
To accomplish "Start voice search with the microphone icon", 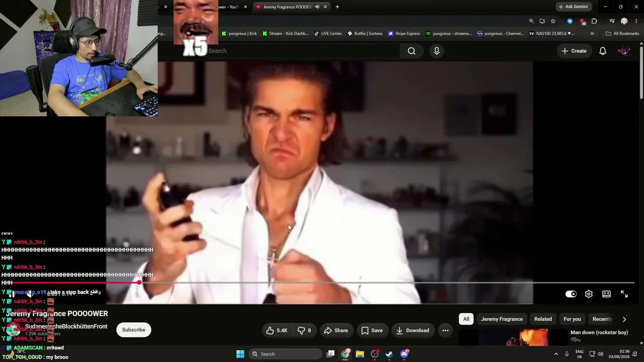I will [x=437, y=51].
